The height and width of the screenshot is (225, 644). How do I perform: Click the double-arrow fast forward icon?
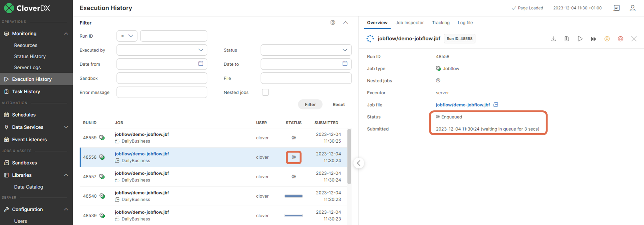pyautogui.click(x=593, y=39)
